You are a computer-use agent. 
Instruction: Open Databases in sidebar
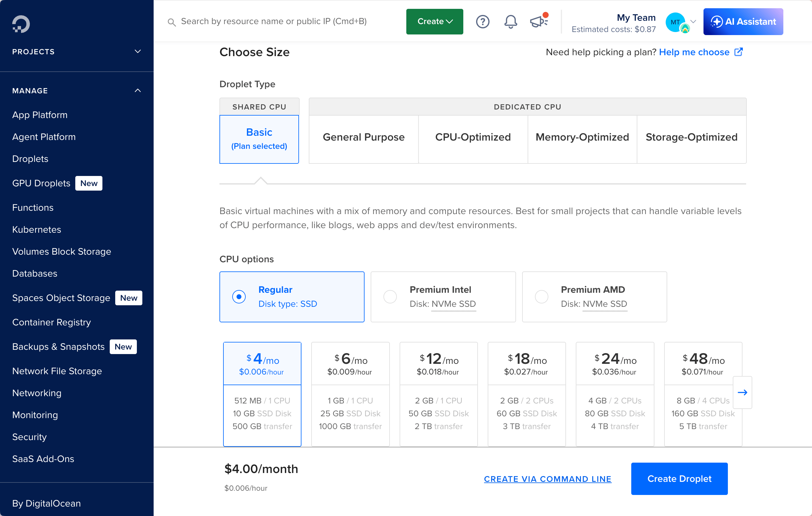35,273
